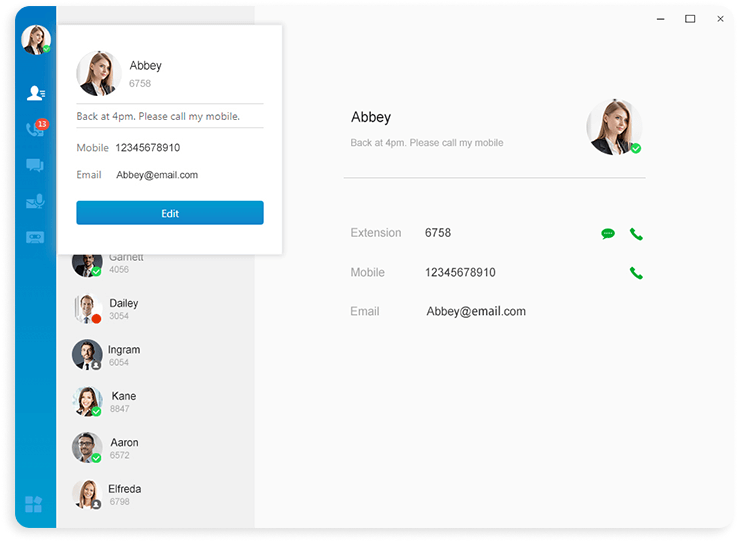This screenshot has height=542, width=739.
Task: Send a chat message to extension 6758
Action: click(x=607, y=234)
